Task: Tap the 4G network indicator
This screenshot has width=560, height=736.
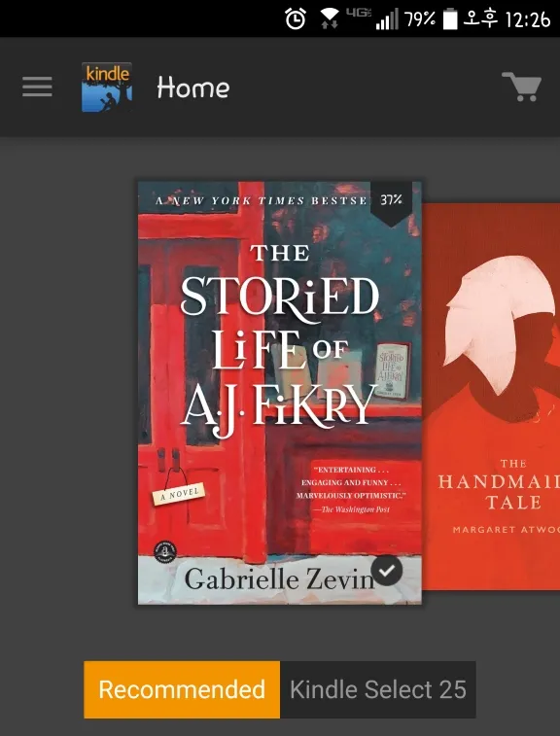Action: [358, 13]
